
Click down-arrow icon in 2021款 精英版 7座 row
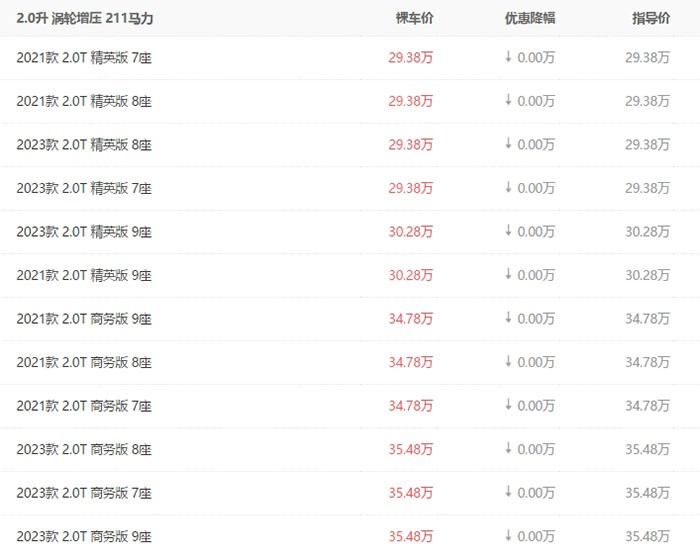508,57
